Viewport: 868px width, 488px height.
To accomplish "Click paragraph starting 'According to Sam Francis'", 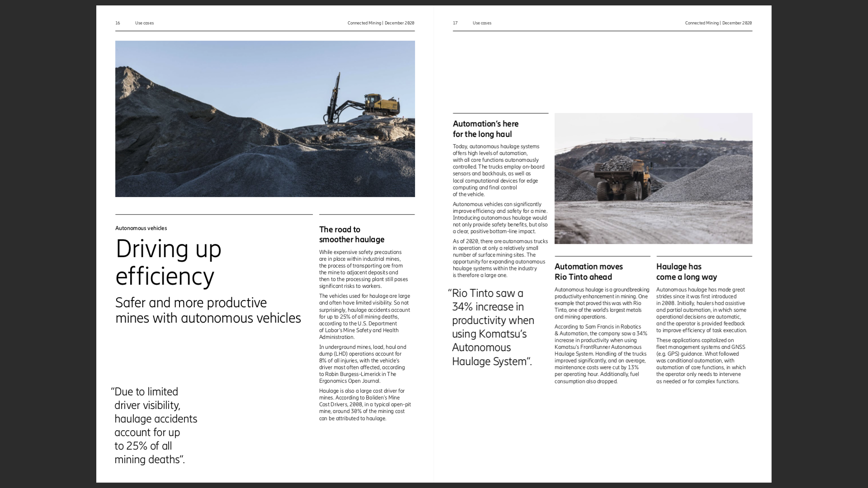I will tap(601, 354).
